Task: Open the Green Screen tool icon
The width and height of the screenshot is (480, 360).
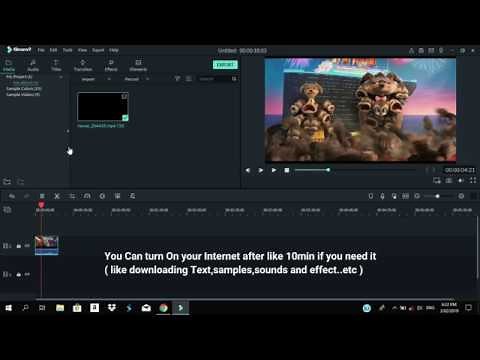Action: click(117, 196)
